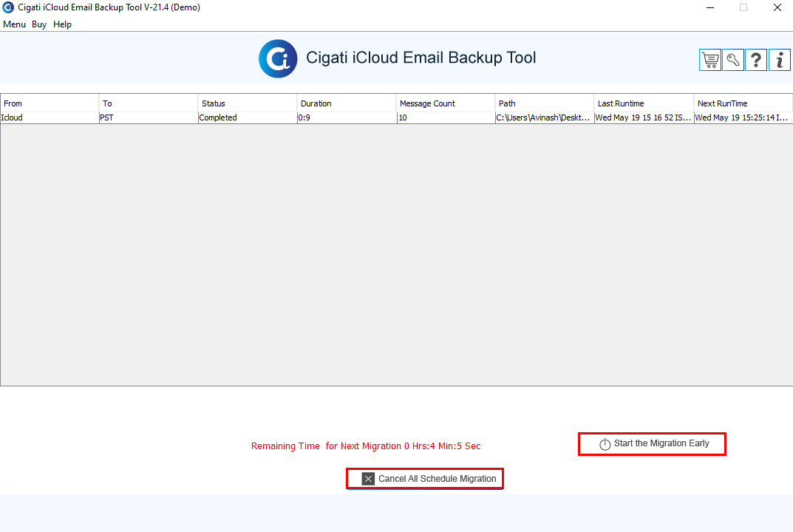793x532 pixels.
Task: Select the '10' message count cell
Action: 446,117
